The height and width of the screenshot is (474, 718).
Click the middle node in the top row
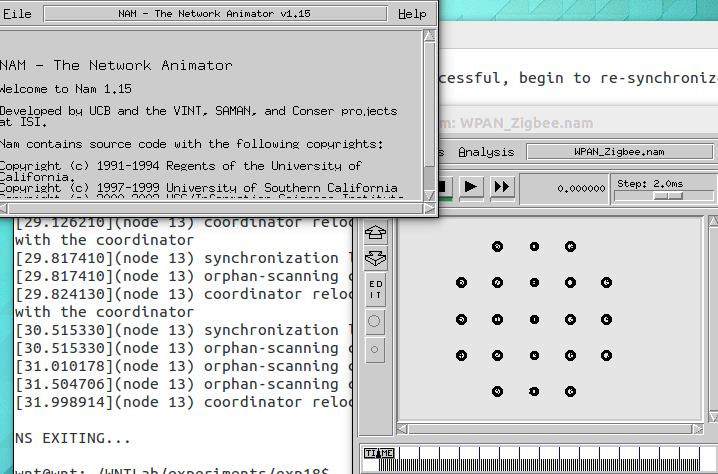pos(534,246)
